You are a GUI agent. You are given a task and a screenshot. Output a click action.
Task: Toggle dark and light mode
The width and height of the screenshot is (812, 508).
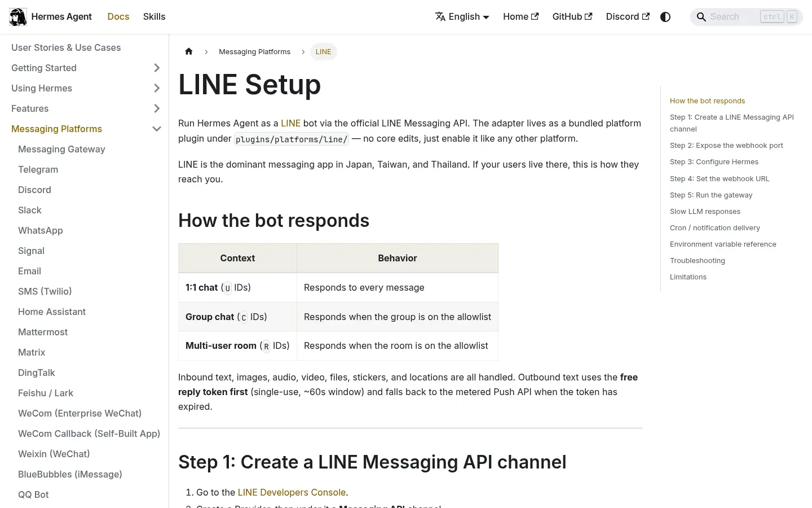[665, 17]
